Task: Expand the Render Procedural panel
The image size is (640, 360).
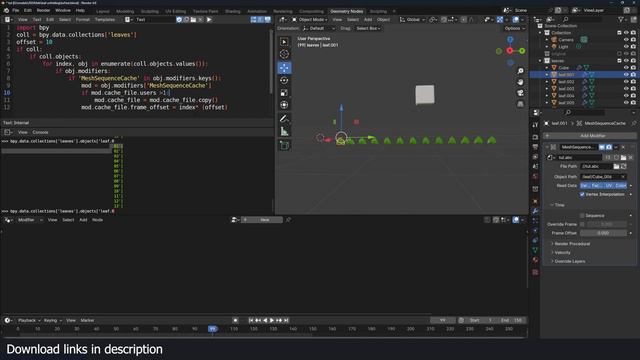Action: [x=571, y=244]
